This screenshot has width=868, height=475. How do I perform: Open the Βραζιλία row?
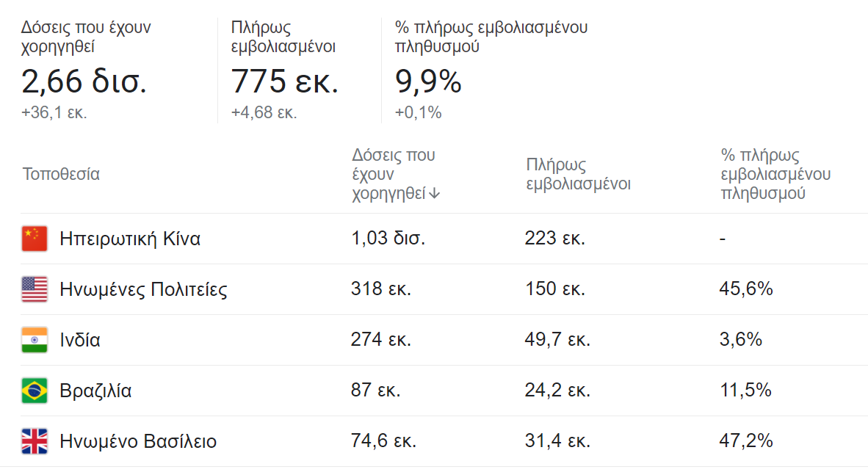[444, 391]
